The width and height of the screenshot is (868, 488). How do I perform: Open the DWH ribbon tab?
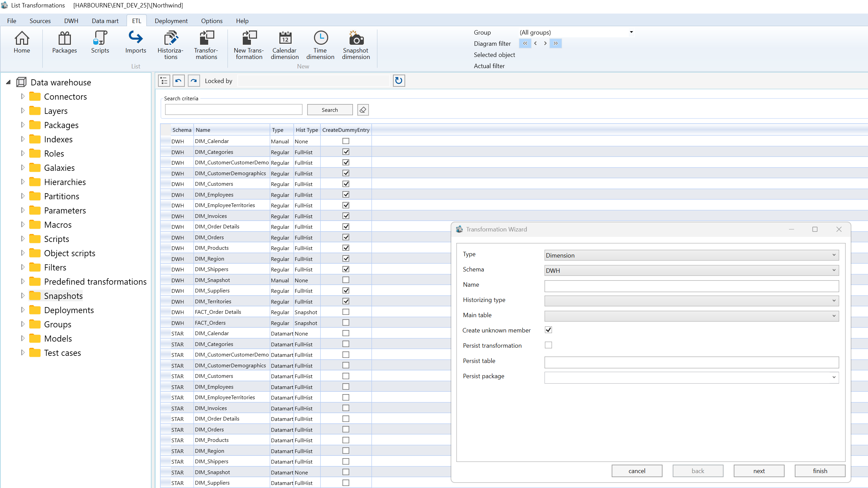click(71, 21)
